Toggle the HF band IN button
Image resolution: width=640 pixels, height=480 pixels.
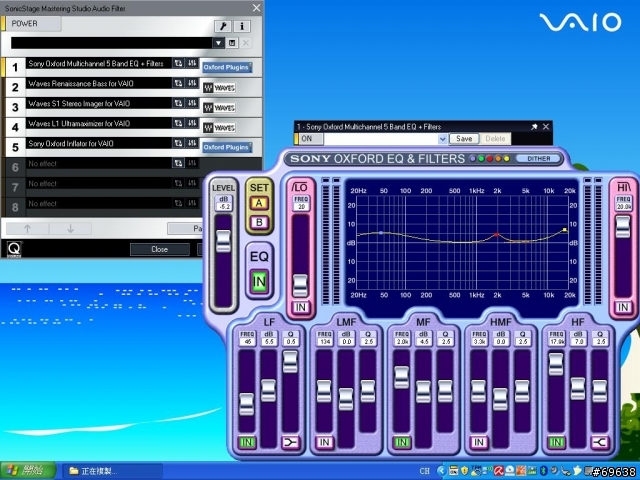(x=556, y=442)
